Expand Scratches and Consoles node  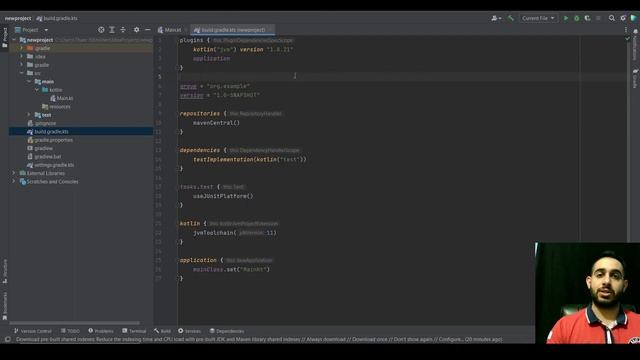[14, 182]
